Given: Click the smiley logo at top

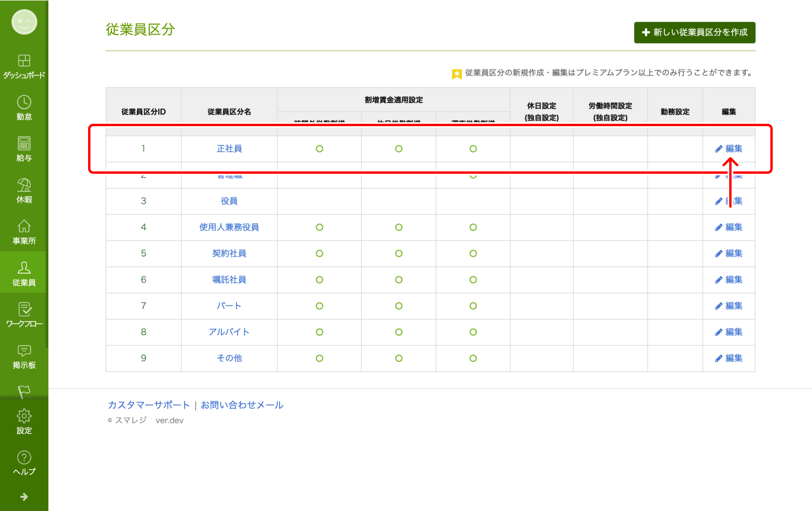Looking at the screenshot, I should point(24,22).
